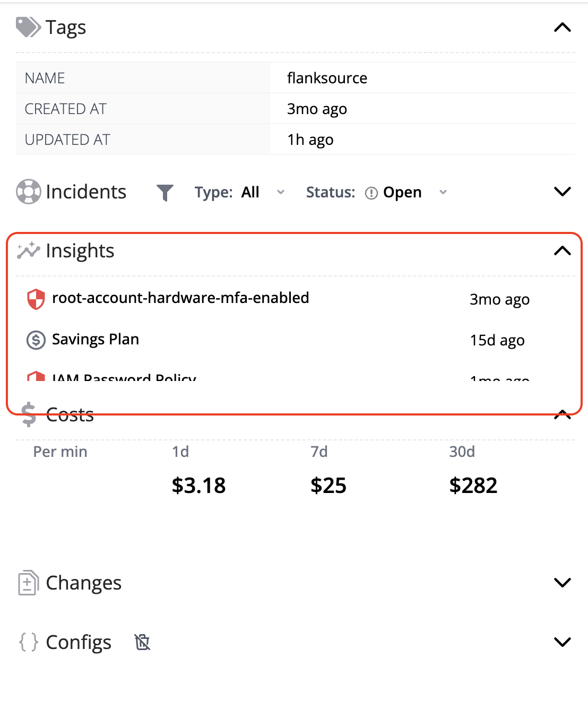Collapse the Tags section

pos(563,27)
